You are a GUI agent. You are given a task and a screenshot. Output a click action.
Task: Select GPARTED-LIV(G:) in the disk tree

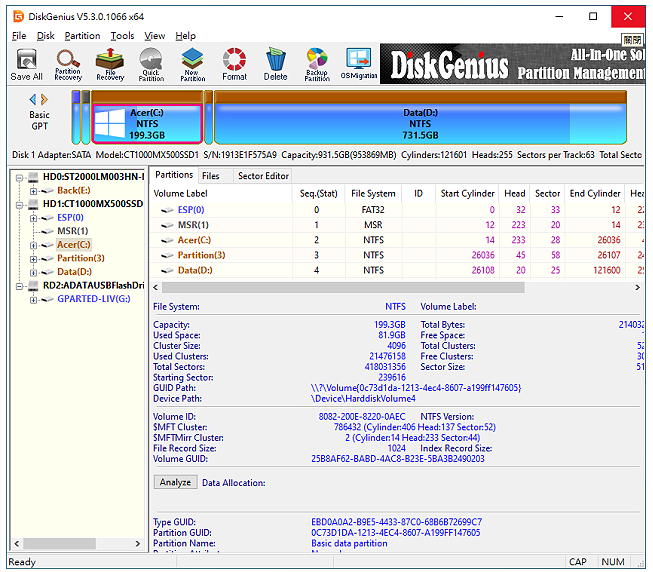tap(94, 299)
